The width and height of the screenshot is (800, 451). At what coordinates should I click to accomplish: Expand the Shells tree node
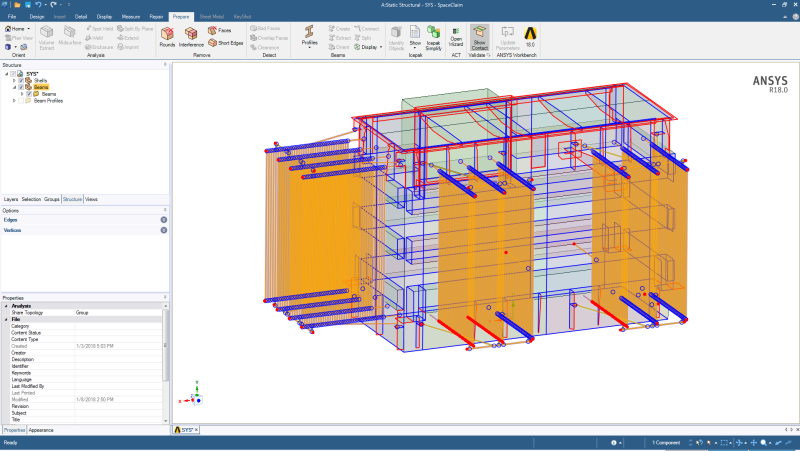tap(14, 81)
